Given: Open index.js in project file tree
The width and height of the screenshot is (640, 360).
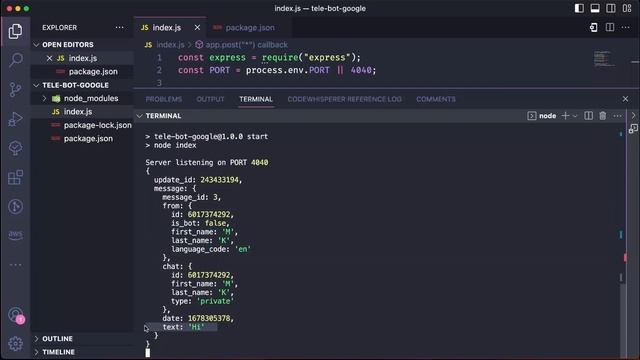Looking at the screenshot, I should [x=78, y=112].
